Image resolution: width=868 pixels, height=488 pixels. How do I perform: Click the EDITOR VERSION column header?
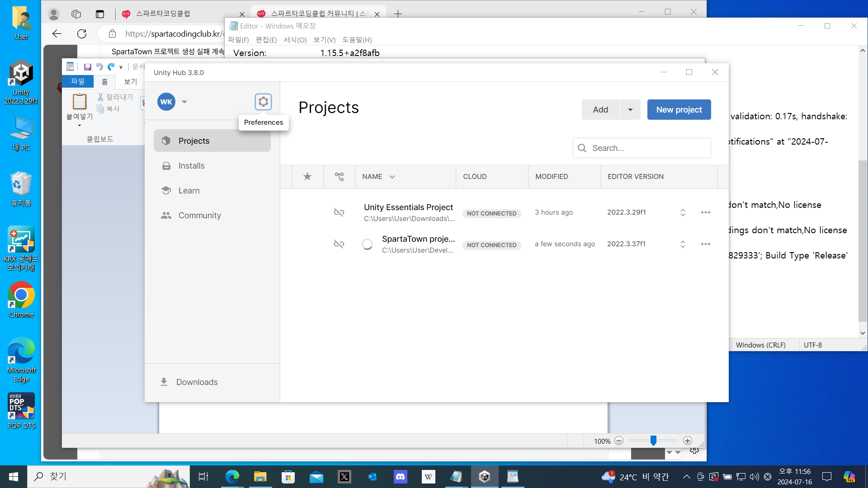tap(635, 177)
